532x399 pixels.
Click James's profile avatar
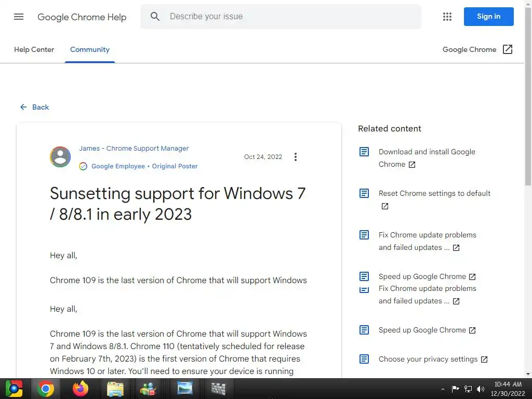click(x=60, y=157)
